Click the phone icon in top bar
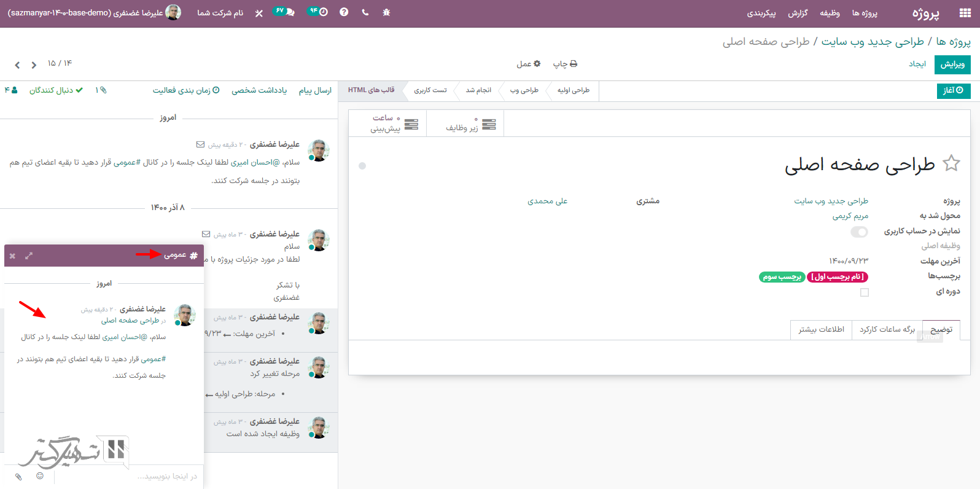Viewport: 980px width, 489px height. (x=365, y=12)
